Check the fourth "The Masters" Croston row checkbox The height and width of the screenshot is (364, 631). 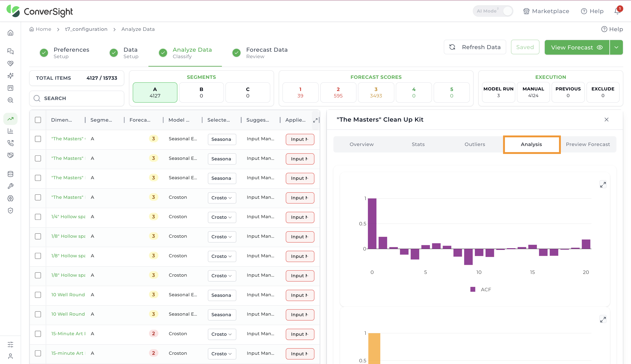tap(38, 198)
